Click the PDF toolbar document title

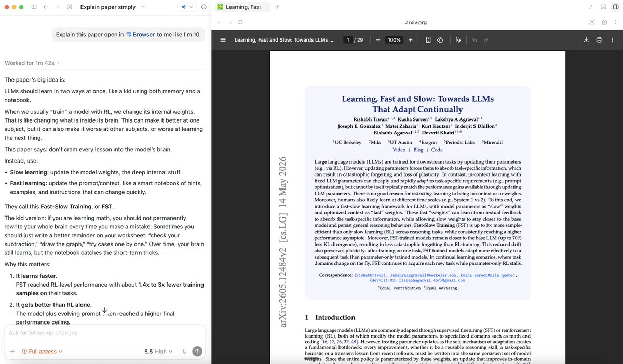pyautogui.click(x=285, y=40)
